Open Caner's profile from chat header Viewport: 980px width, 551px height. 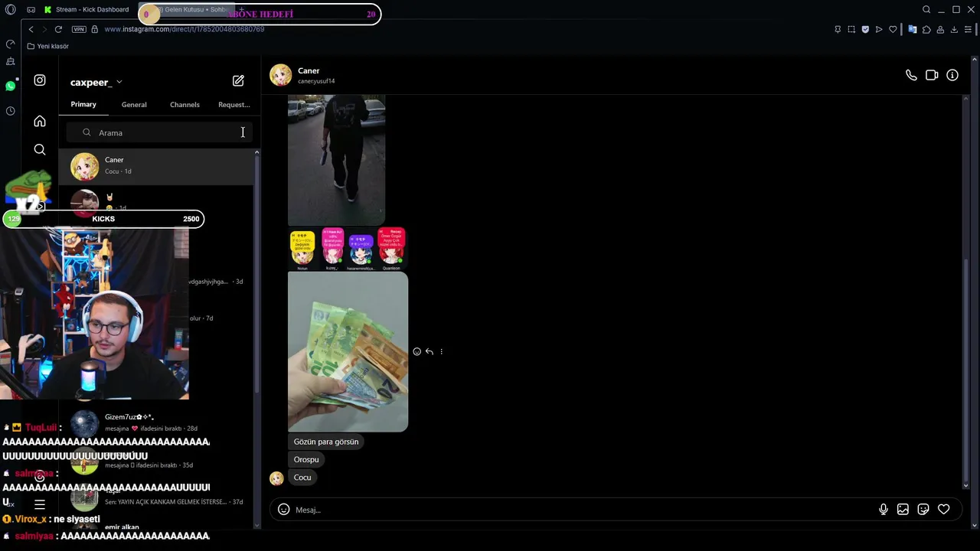point(303,75)
